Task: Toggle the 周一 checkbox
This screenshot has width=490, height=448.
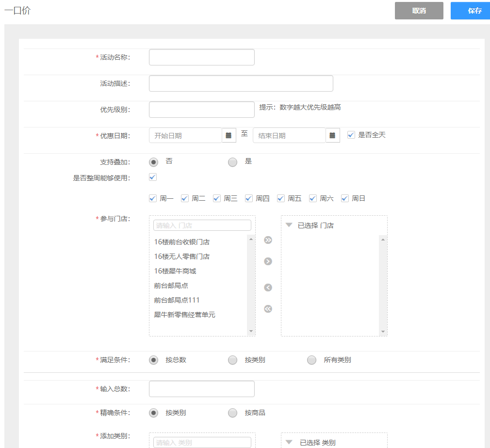Action: coord(153,198)
